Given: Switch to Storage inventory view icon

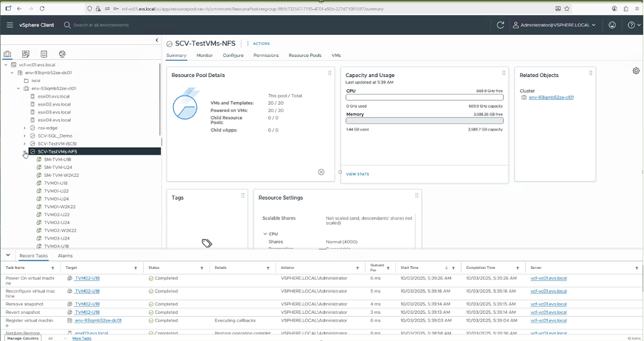Looking at the screenshot, I should 44,54.
